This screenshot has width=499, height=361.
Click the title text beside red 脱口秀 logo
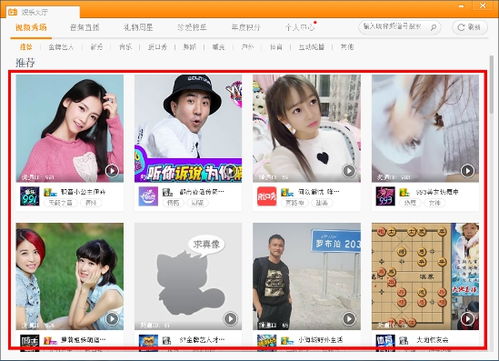pyautogui.click(x=318, y=192)
